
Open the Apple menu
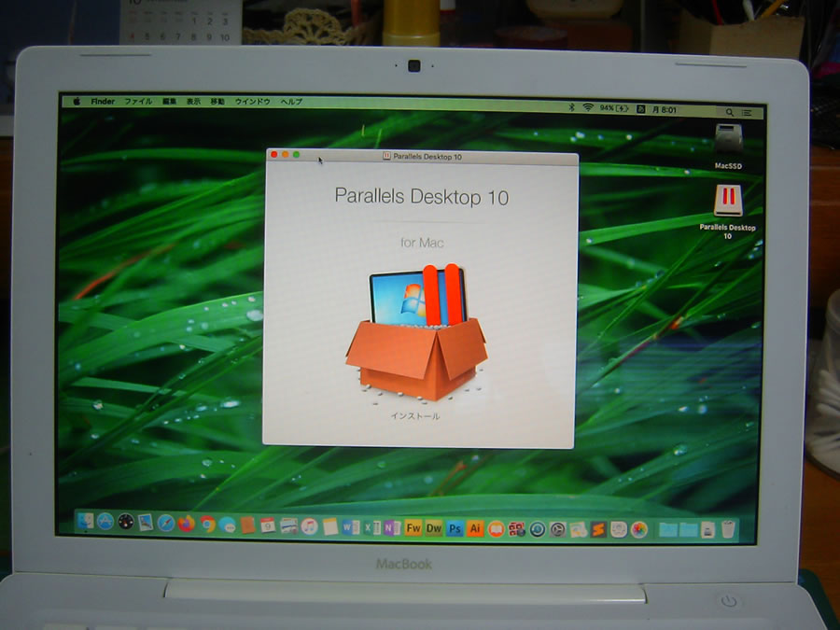tap(77, 101)
